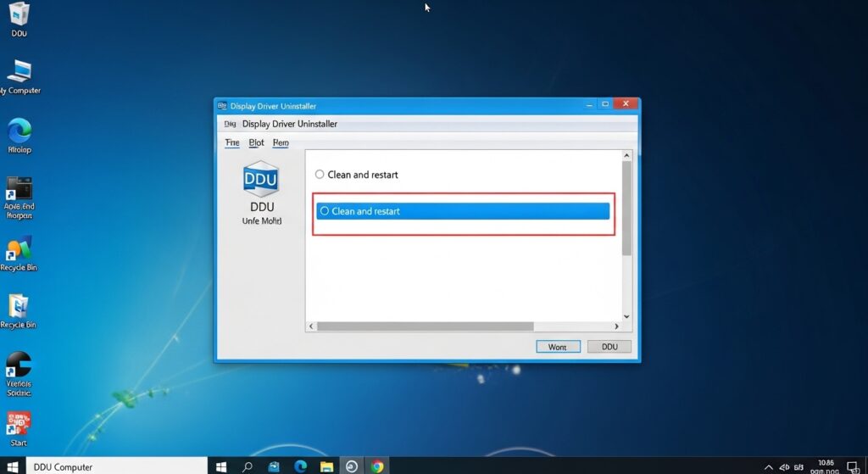The image size is (868, 474).
Task: Select the first Clean and restart radio button
Action: [320, 175]
